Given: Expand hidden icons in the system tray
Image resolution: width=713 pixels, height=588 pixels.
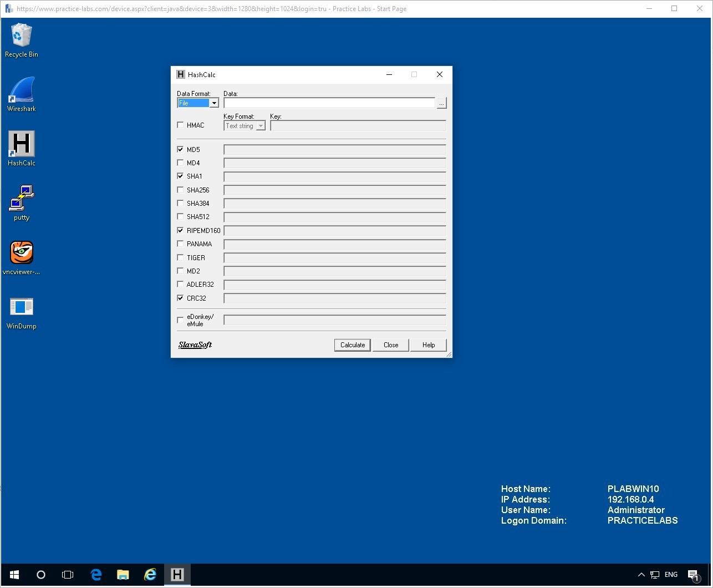Looking at the screenshot, I should (640, 575).
